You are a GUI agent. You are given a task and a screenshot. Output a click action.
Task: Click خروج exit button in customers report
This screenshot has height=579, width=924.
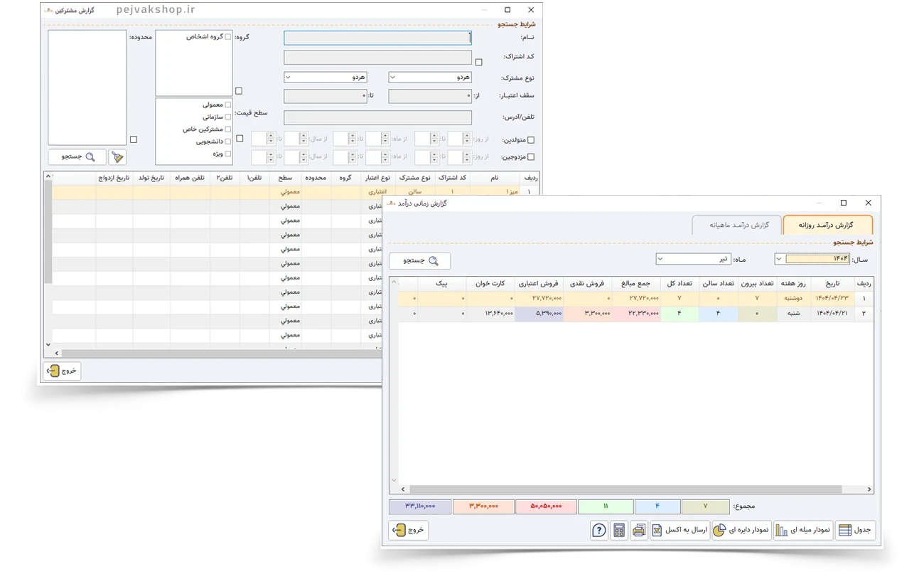[63, 371]
